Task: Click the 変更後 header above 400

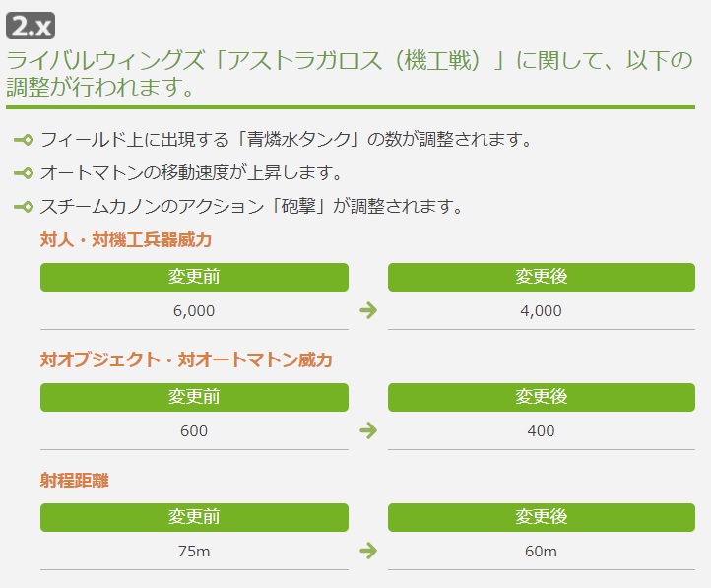Action: (541, 397)
